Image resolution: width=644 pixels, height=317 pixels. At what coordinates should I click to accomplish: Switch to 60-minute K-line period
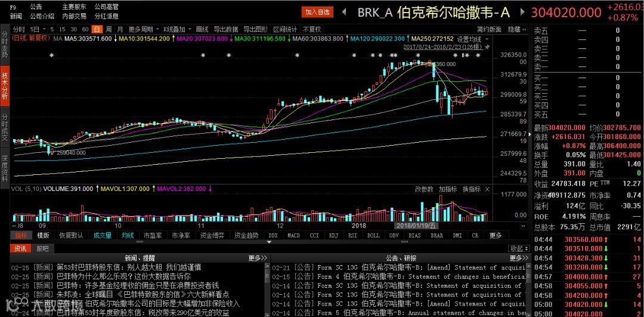(85, 30)
